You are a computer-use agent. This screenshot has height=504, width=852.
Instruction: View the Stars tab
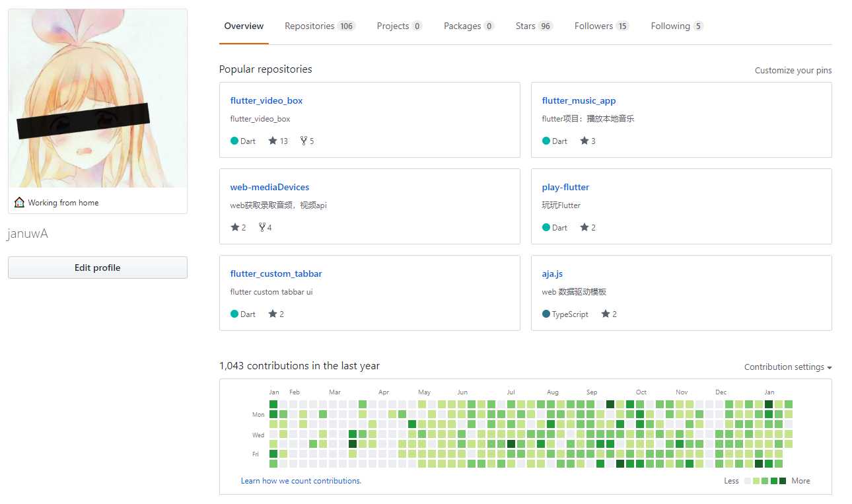point(534,26)
